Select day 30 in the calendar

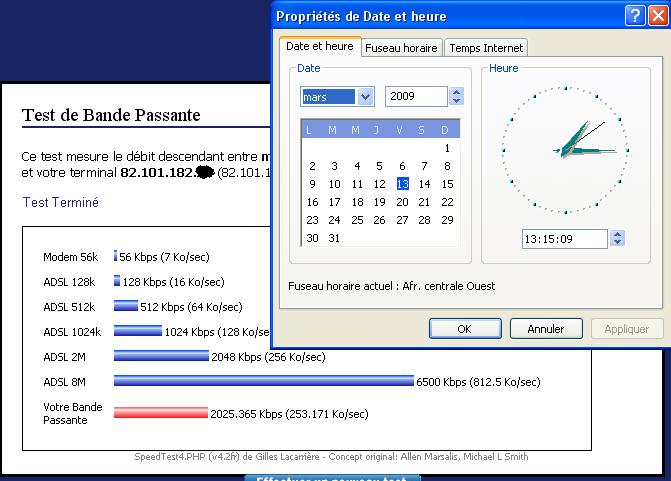coord(312,238)
